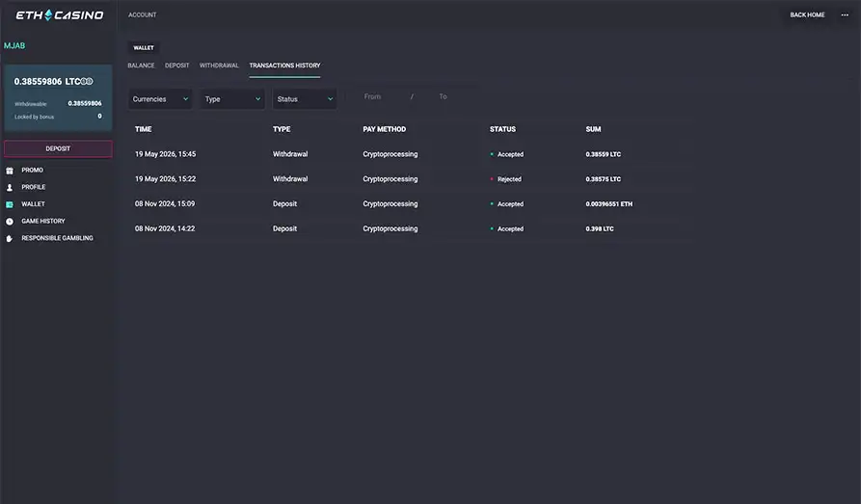Select the Rejected withdrawal transaction row
This screenshot has height=504, width=861.
[409, 179]
